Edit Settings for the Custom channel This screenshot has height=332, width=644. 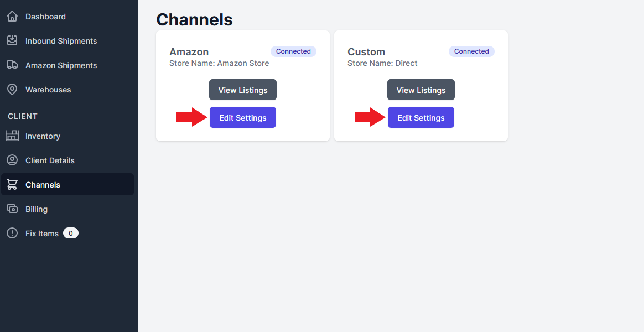click(421, 117)
